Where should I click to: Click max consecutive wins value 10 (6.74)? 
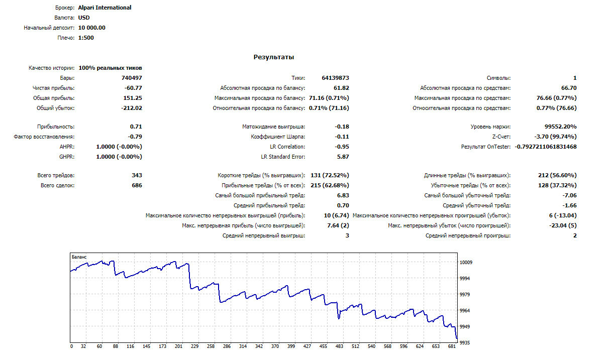[x=336, y=215]
